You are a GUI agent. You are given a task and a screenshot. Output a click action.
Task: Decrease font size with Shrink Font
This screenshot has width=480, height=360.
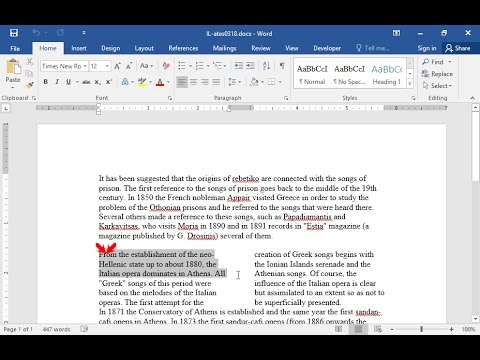[129, 66]
